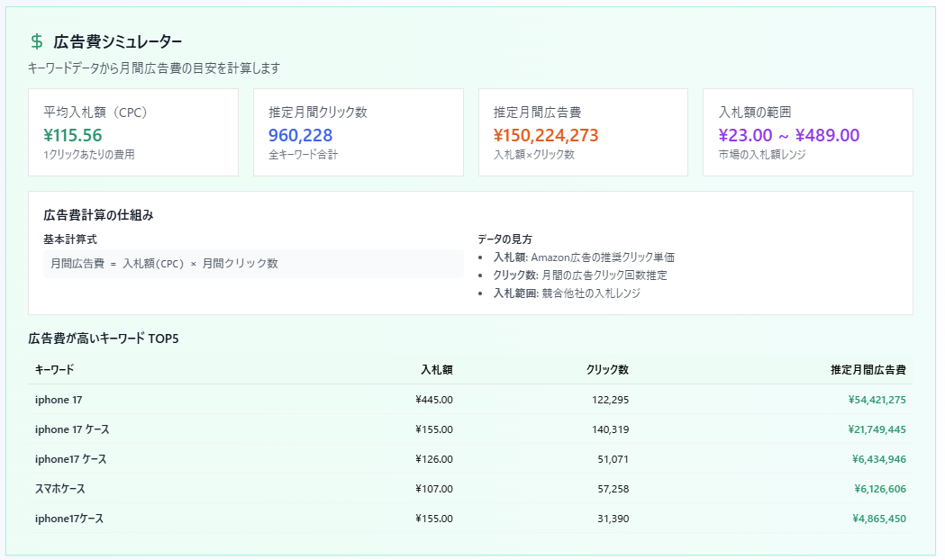Click the 広告費シミュレーター heading

[x=117, y=41]
